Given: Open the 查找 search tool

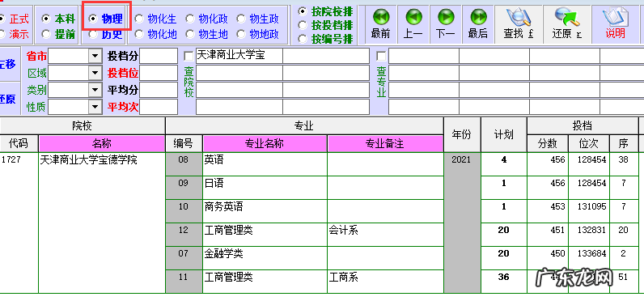Looking at the screenshot, I should pyautogui.click(x=519, y=24).
